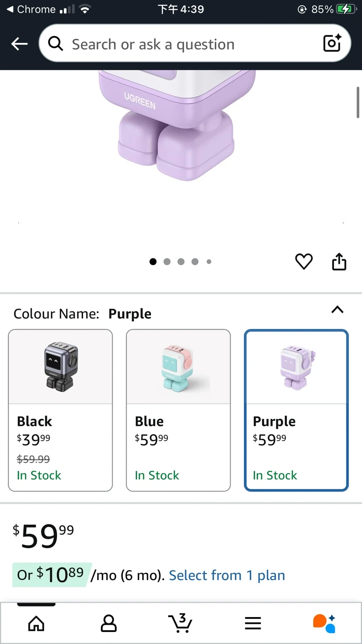This screenshot has height=644, width=362.
Task: Click the Select from 1 plan link
Action: [x=227, y=575]
